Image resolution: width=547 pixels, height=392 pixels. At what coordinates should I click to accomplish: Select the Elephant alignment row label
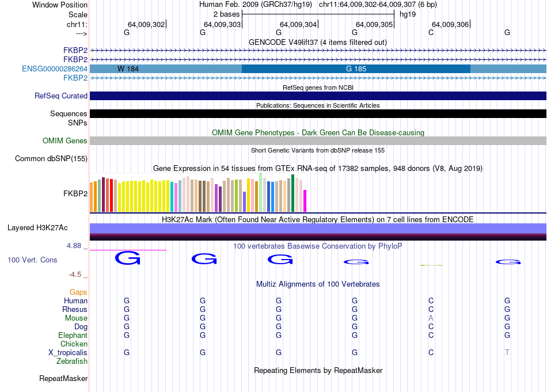pos(73,335)
